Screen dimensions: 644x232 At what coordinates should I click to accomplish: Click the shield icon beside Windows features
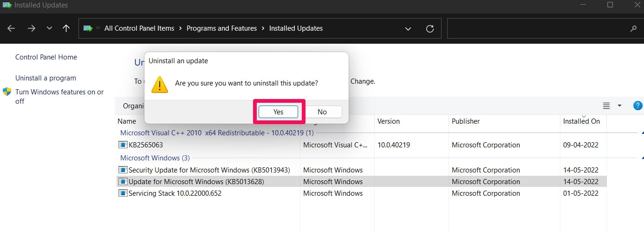(7, 92)
